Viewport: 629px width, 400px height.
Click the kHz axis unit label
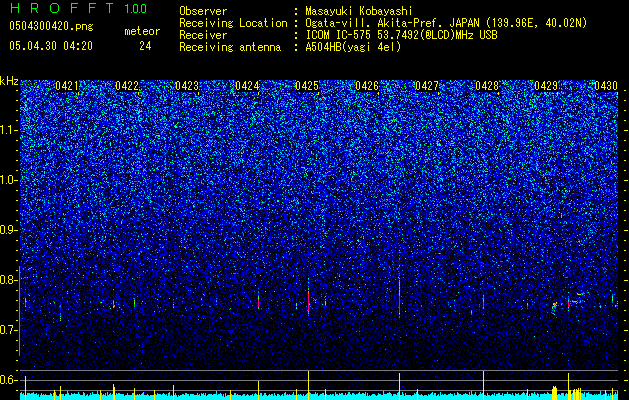pos(9,81)
